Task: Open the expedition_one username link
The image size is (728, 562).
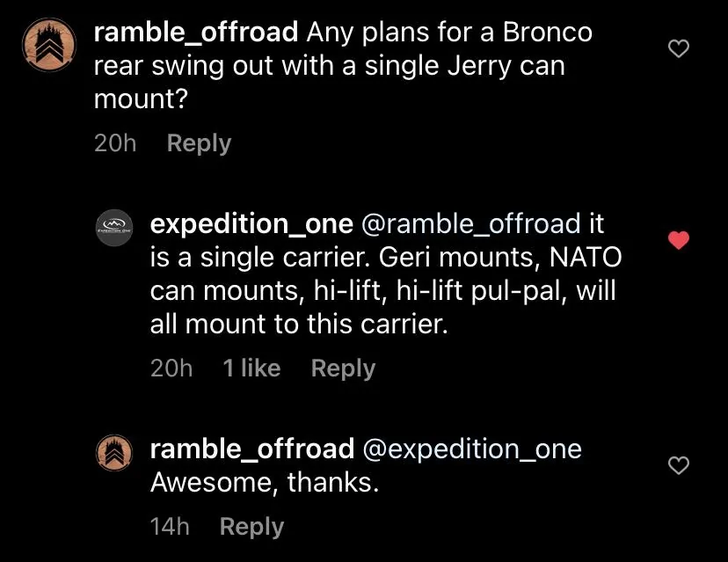Action: pos(251,224)
